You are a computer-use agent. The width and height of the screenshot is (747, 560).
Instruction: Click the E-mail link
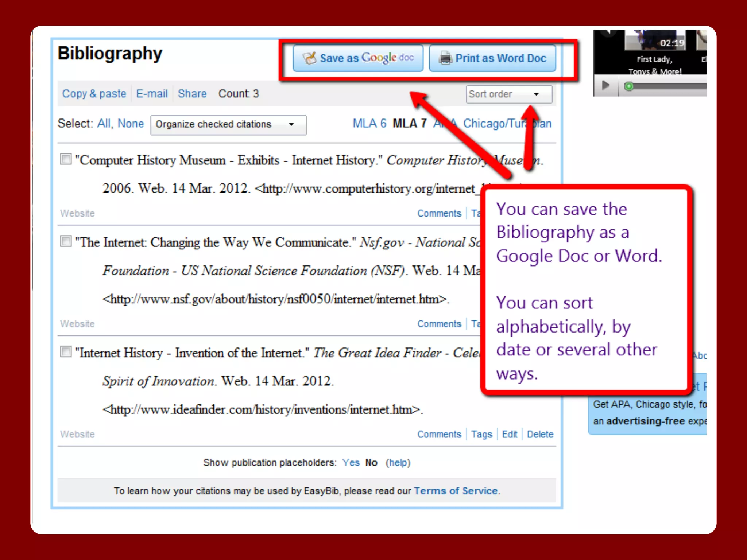pyautogui.click(x=152, y=94)
